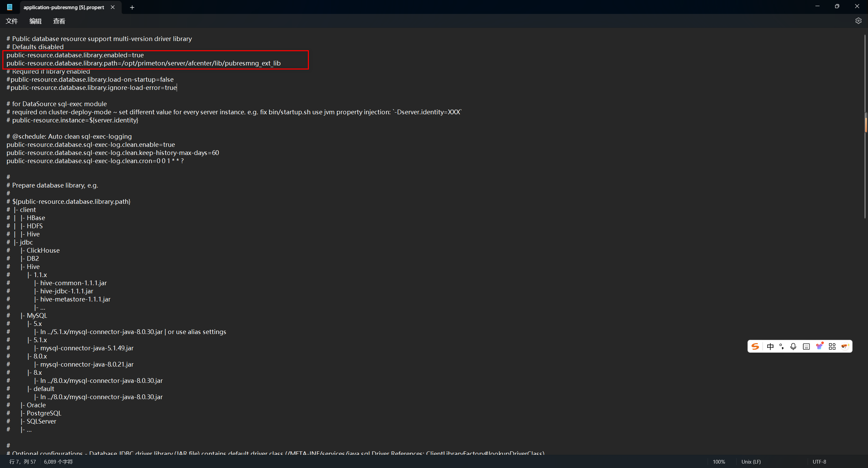The image size is (868, 468).
Task: Toggle Chinese/English mode in Sogou bar
Action: click(x=770, y=346)
